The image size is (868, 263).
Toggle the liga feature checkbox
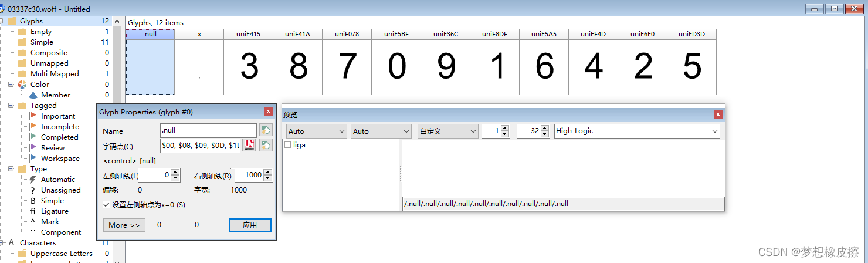[x=287, y=144]
